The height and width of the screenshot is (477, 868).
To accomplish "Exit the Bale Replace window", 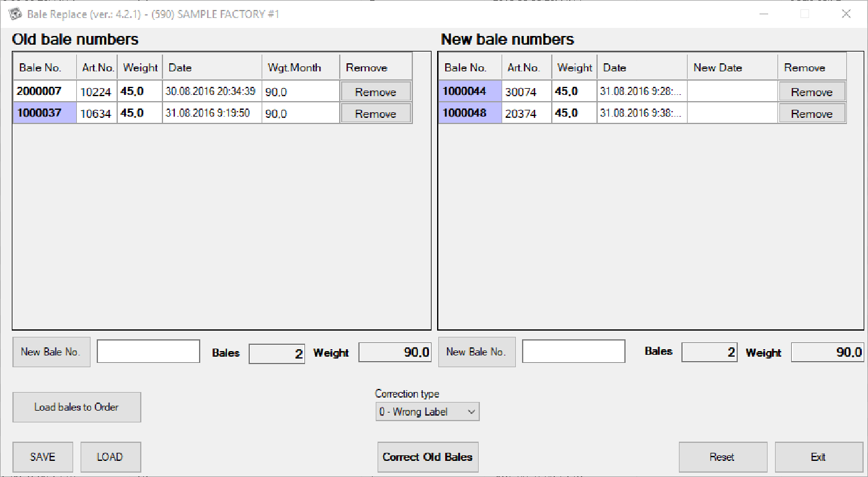I will pos(818,457).
